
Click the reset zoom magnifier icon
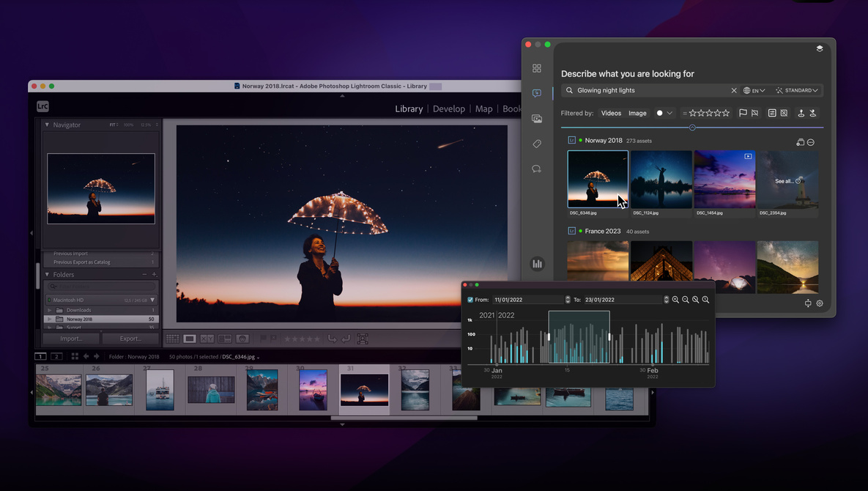pos(705,300)
